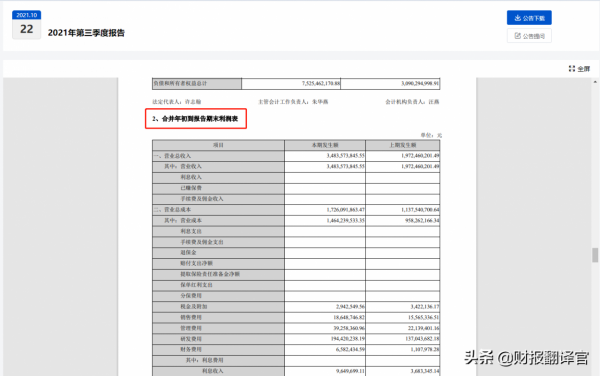Click the document viewer scrollbar thumb

point(595,255)
